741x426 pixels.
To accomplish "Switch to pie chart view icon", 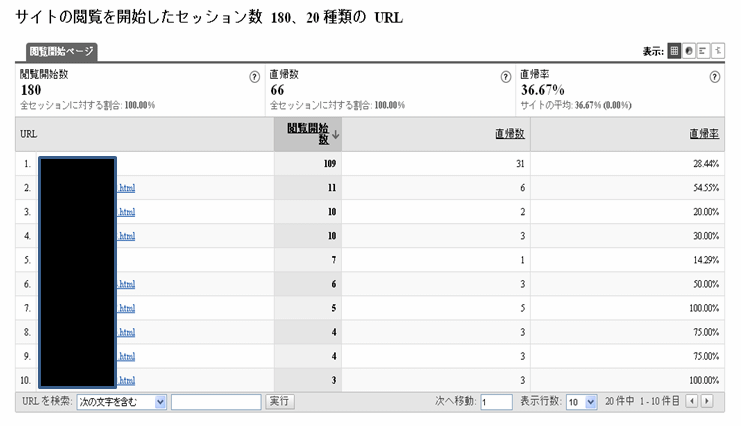I will coord(689,51).
